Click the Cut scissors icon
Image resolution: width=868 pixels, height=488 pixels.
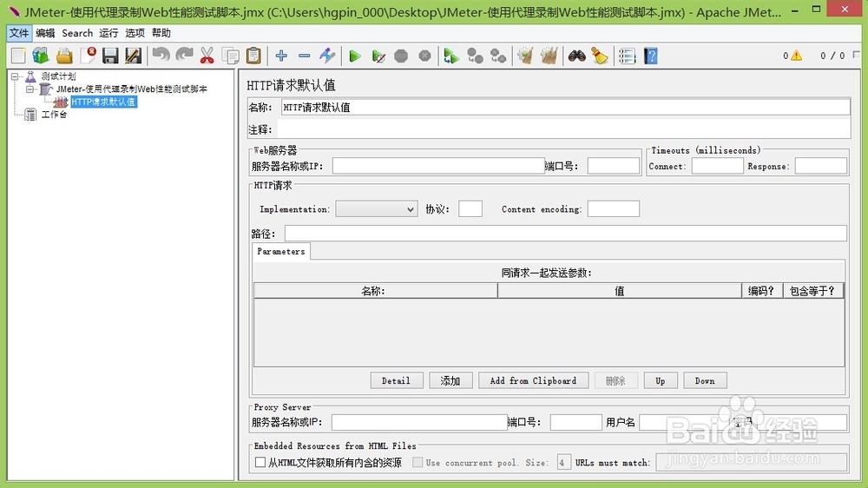coord(207,56)
